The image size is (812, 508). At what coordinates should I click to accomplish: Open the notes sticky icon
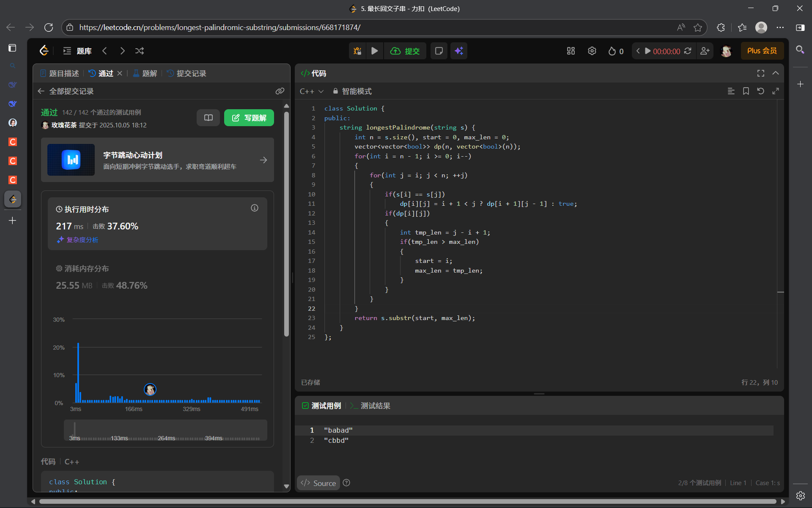pyautogui.click(x=439, y=51)
